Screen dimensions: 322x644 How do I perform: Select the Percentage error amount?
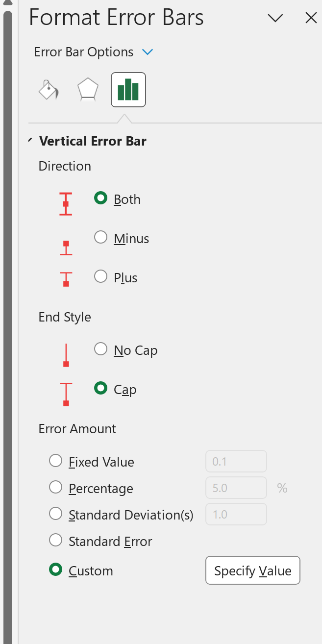pos(55,487)
